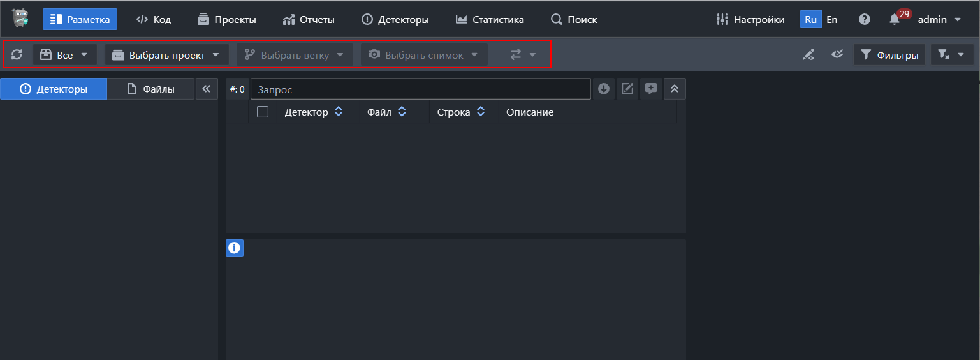Open the "Все" dropdown

pyautogui.click(x=65, y=55)
